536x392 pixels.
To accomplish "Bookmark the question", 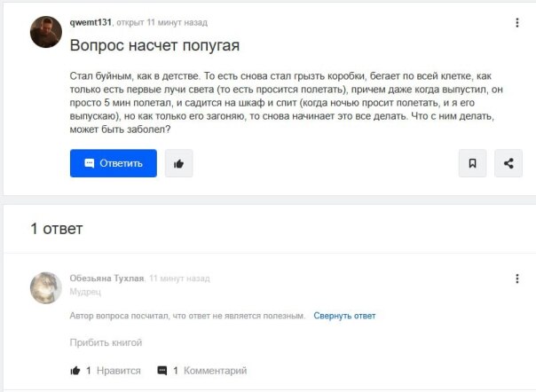I will 472,163.
